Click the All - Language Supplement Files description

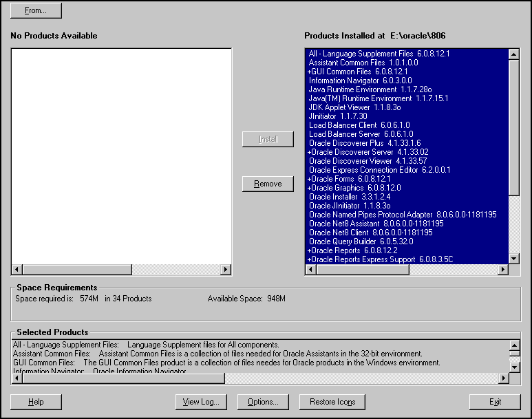146,345
